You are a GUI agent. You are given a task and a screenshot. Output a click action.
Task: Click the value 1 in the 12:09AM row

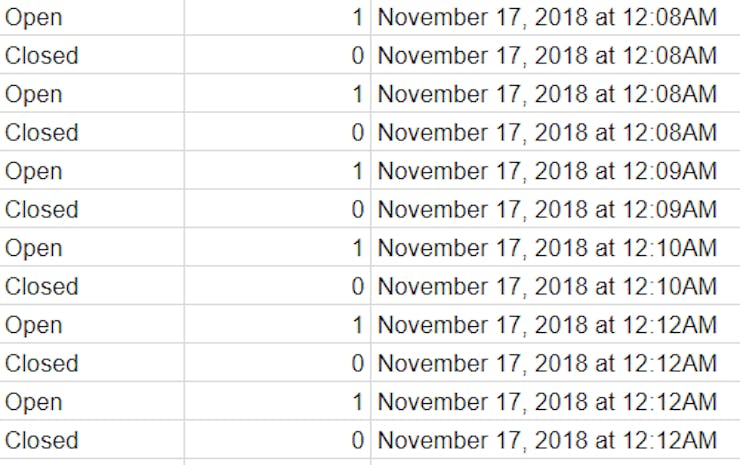point(278,170)
